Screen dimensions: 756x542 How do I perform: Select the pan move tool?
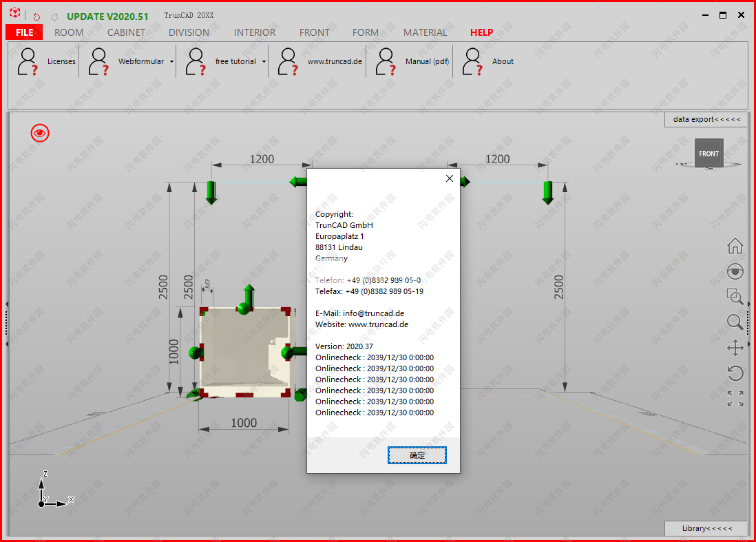(735, 348)
